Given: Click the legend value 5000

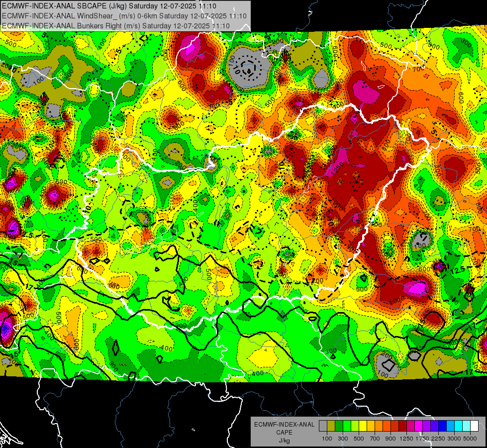Looking at the screenshot, I should (470, 439).
